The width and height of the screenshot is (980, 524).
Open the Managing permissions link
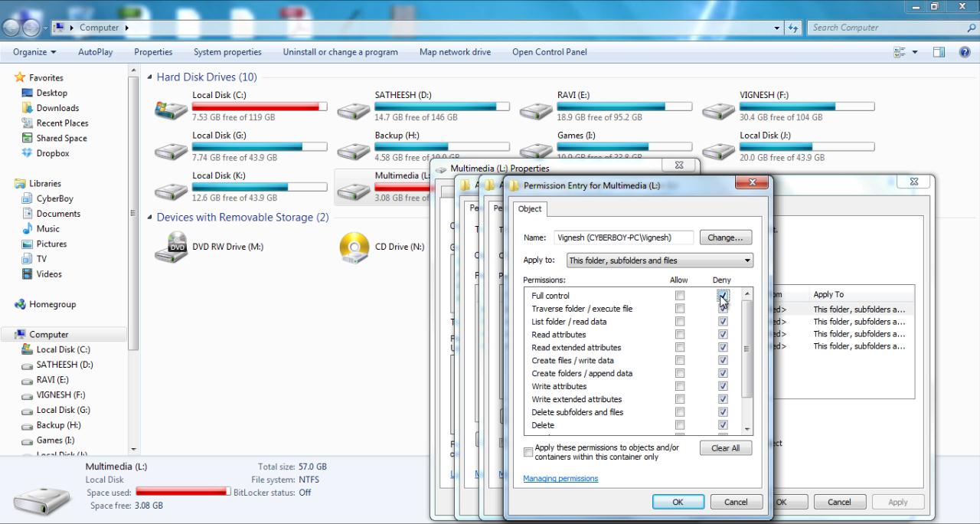pos(560,479)
